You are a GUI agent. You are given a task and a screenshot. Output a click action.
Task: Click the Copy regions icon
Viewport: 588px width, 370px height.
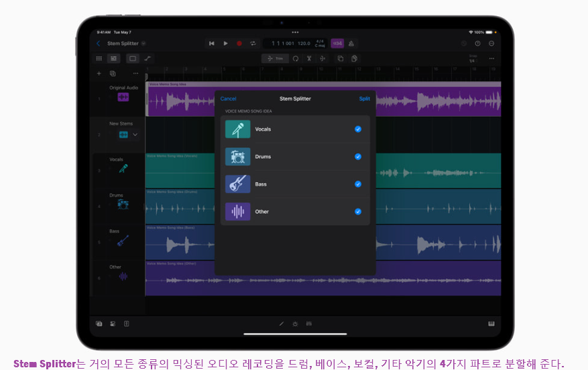(x=341, y=58)
